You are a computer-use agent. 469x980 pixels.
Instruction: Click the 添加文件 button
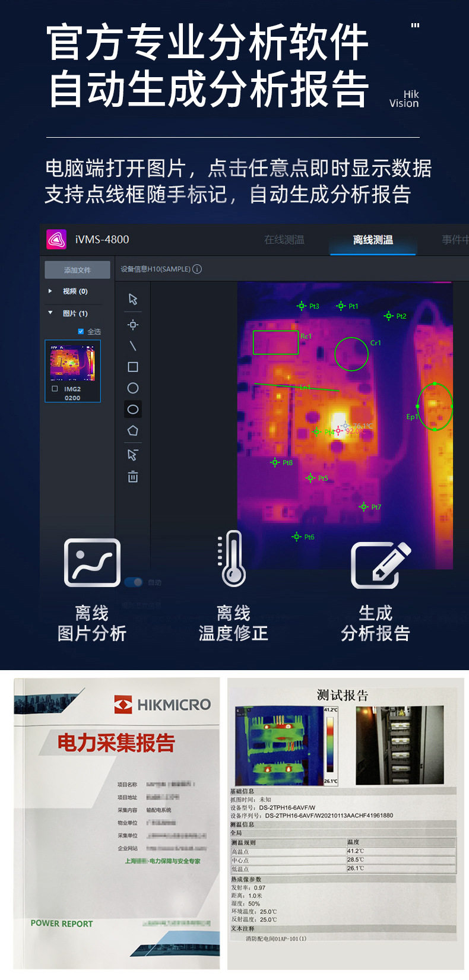tap(77, 270)
